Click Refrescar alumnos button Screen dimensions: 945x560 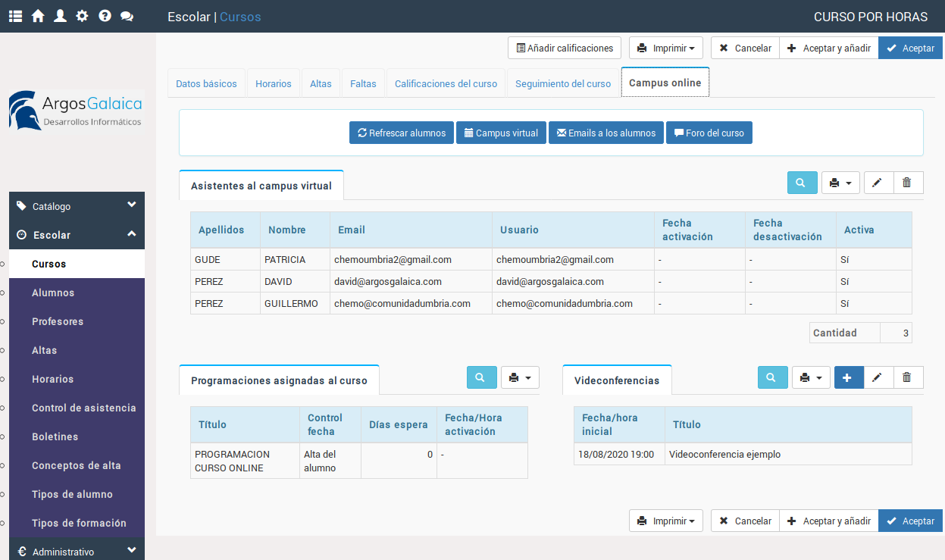click(402, 133)
